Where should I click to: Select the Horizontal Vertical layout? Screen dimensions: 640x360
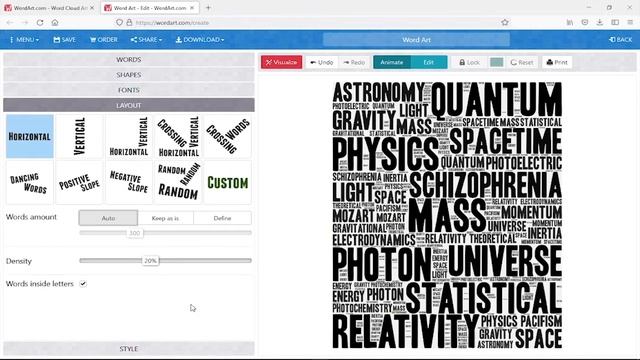click(x=129, y=136)
